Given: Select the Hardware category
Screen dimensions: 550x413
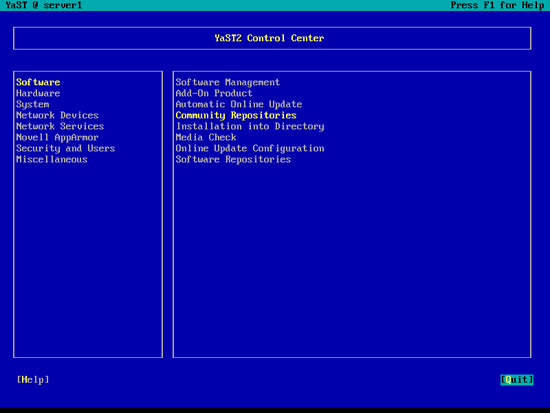Looking at the screenshot, I should point(38,93).
